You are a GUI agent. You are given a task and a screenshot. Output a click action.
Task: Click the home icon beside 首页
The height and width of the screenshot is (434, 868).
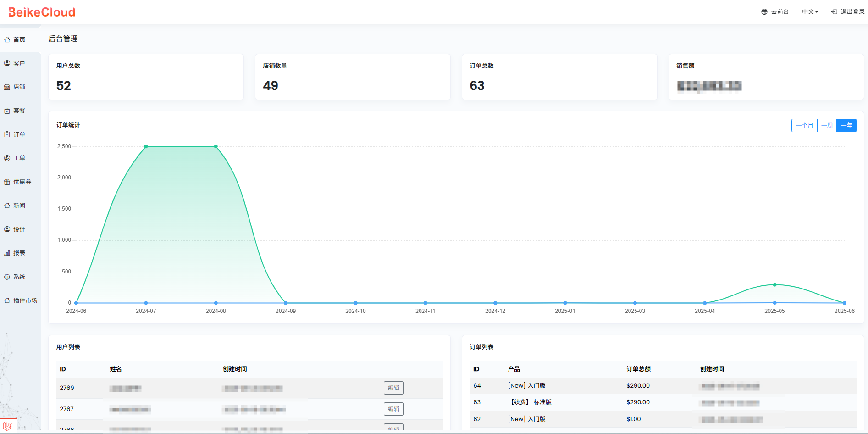click(x=7, y=40)
